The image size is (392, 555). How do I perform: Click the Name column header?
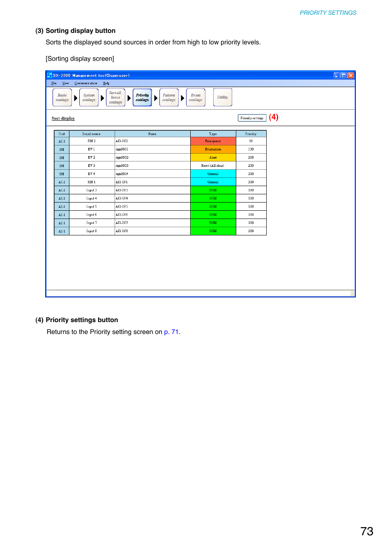[152, 134]
